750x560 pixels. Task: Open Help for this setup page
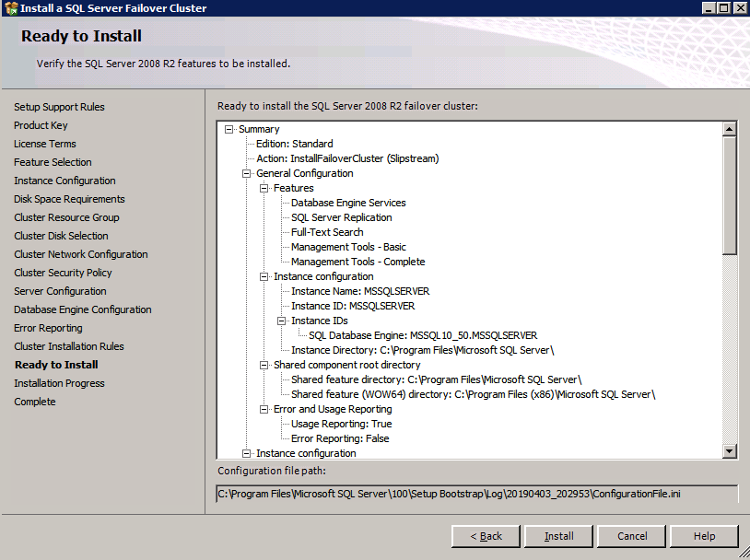pyautogui.click(x=704, y=536)
